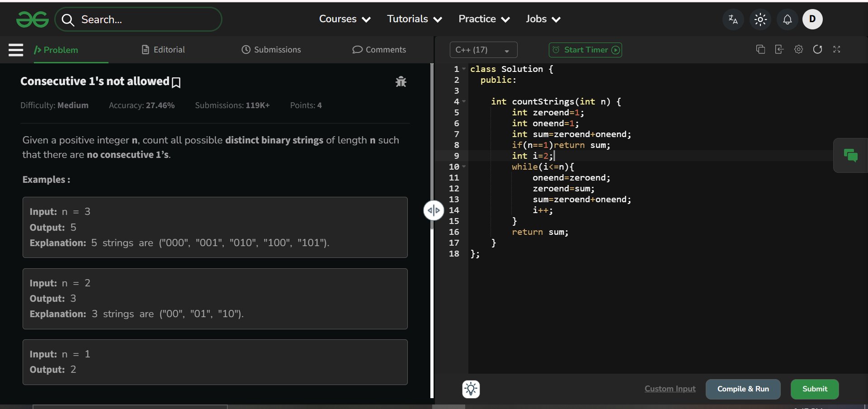Click the GeeksforGeeks logo
Viewport: 868px width, 409px height.
[32, 19]
